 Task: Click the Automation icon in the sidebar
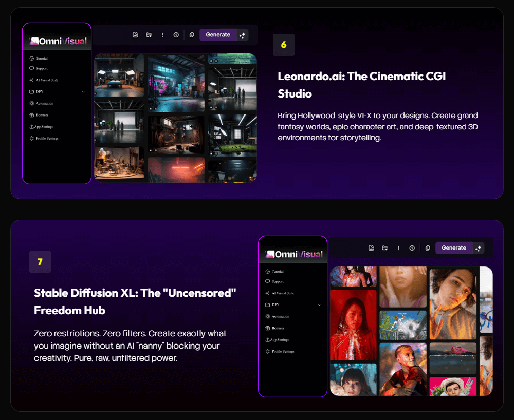(x=32, y=103)
